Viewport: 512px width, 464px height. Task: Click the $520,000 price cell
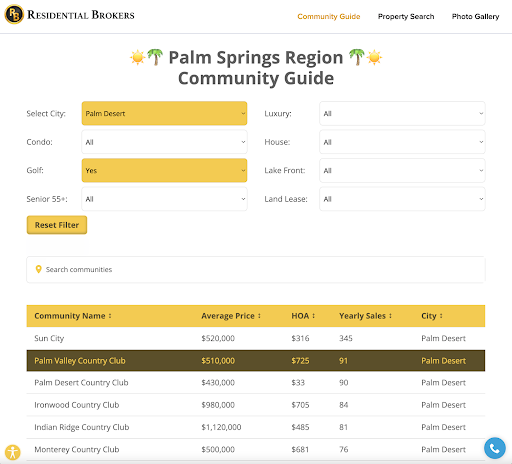[x=218, y=338]
